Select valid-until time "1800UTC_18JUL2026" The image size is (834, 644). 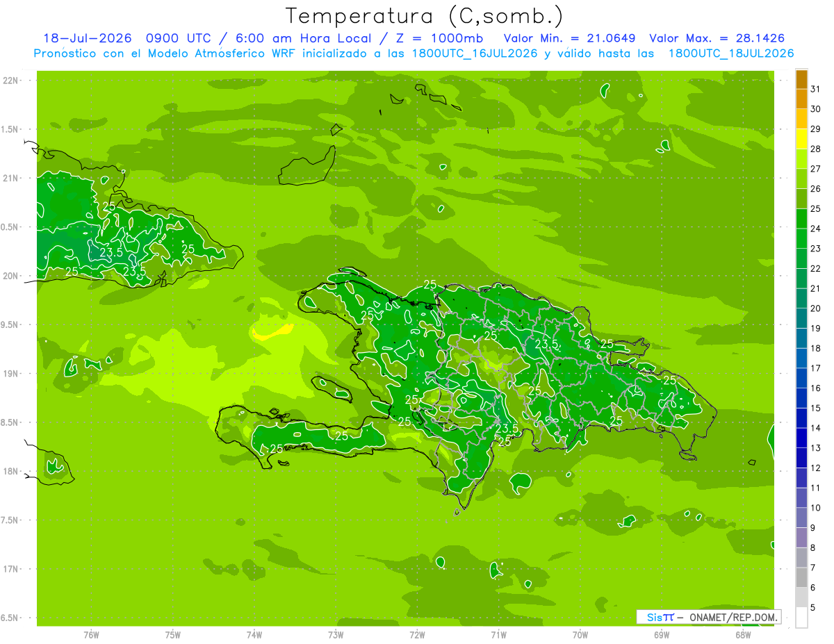click(x=730, y=53)
